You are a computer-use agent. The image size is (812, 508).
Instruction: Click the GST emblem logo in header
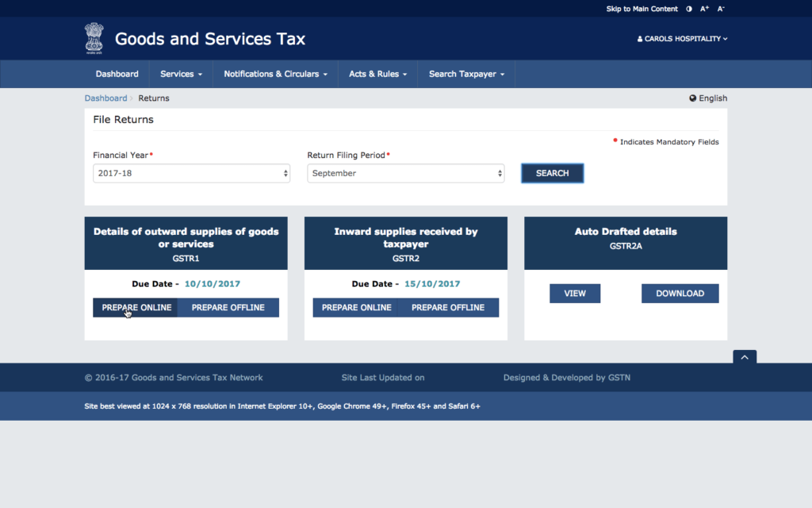coord(94,38)
